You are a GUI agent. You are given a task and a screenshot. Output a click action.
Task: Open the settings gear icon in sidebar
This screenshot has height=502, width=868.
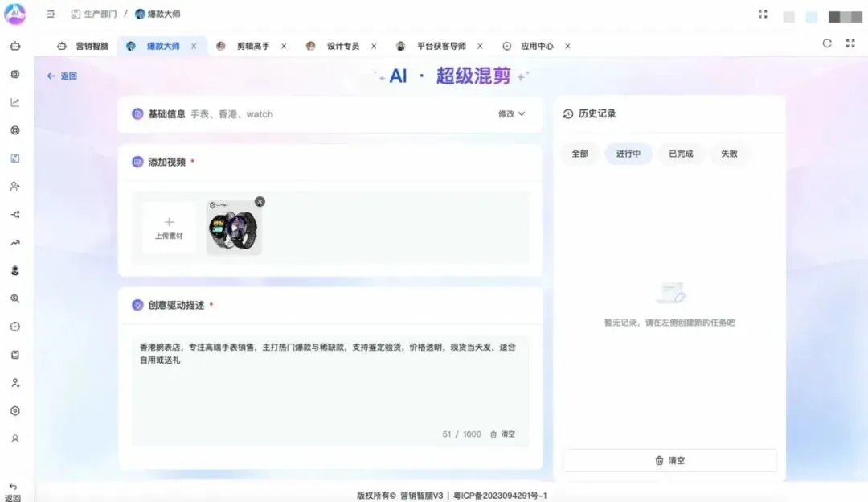click(16, 409)
